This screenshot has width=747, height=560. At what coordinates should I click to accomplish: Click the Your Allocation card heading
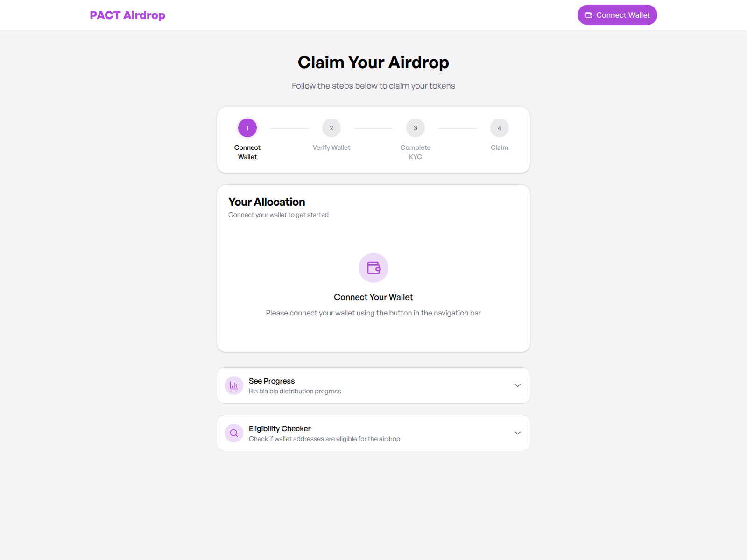[x=266, y=202]
